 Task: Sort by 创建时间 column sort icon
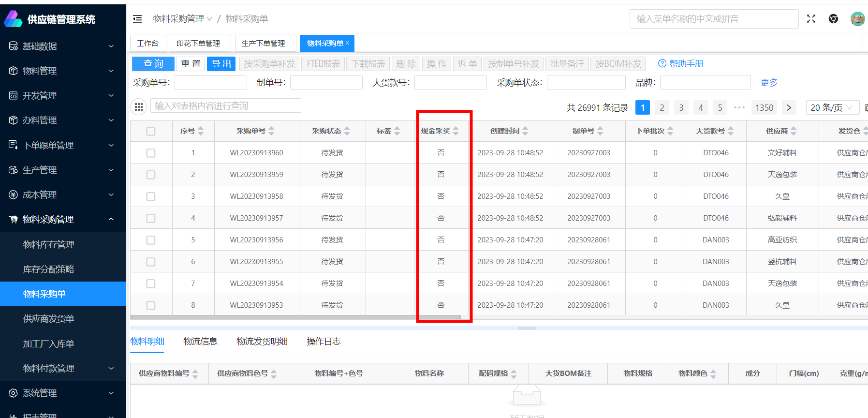click(x=525, y=131)
